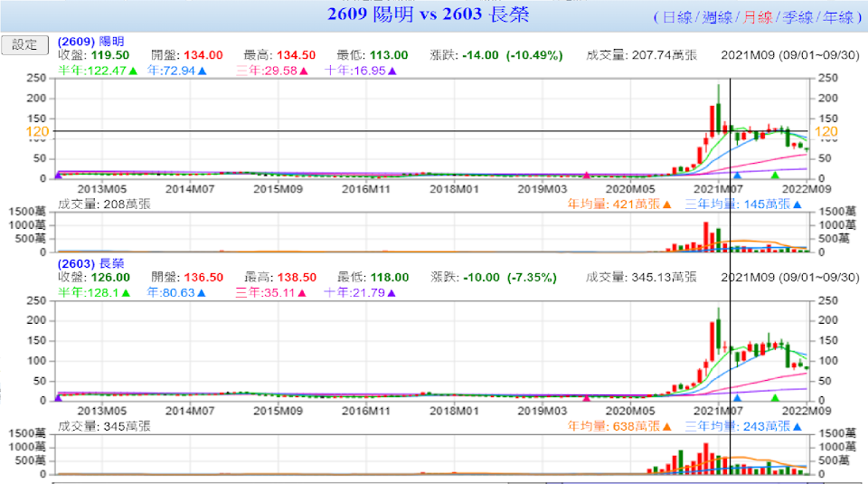Open the (2603) 長榮 stock link
868x484 pixels.
coord(90,263)
